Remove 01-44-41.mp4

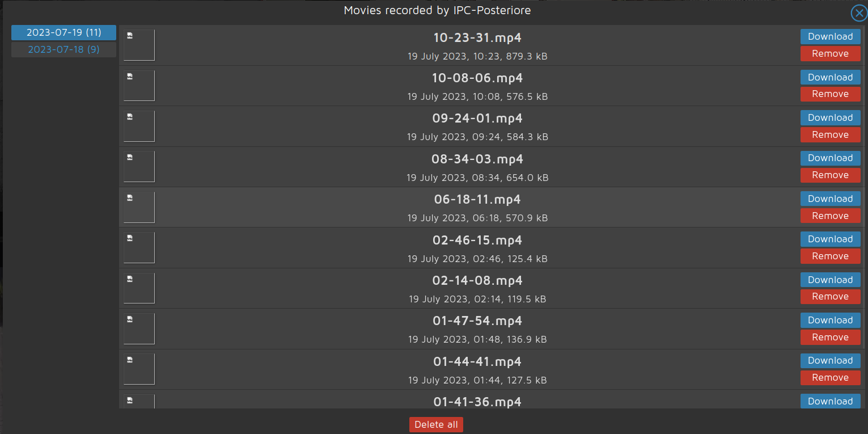point(830,377)
